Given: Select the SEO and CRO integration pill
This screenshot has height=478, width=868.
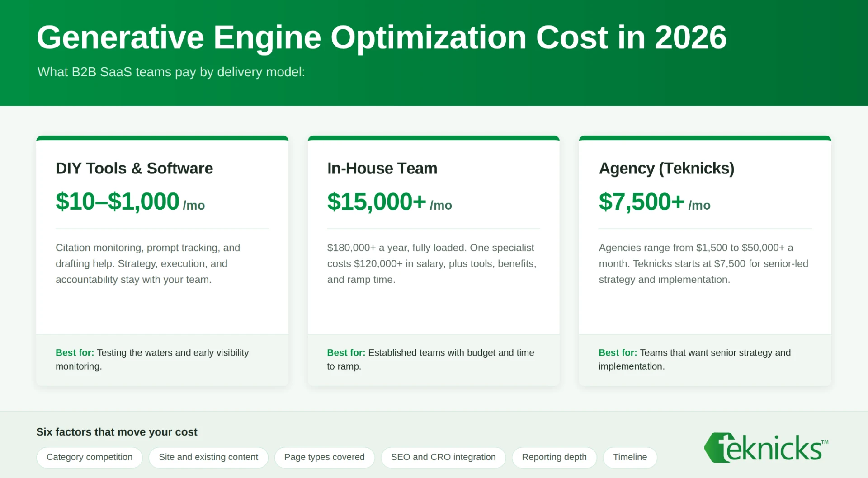Looking at the screenshot, I should pos(443,457).
